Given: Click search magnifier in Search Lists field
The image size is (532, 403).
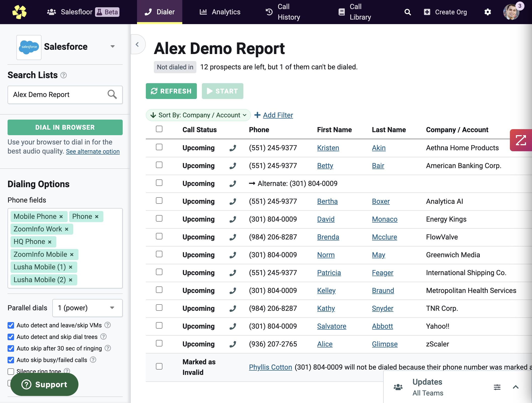Looking at the screenshot, I should [112, 94].
